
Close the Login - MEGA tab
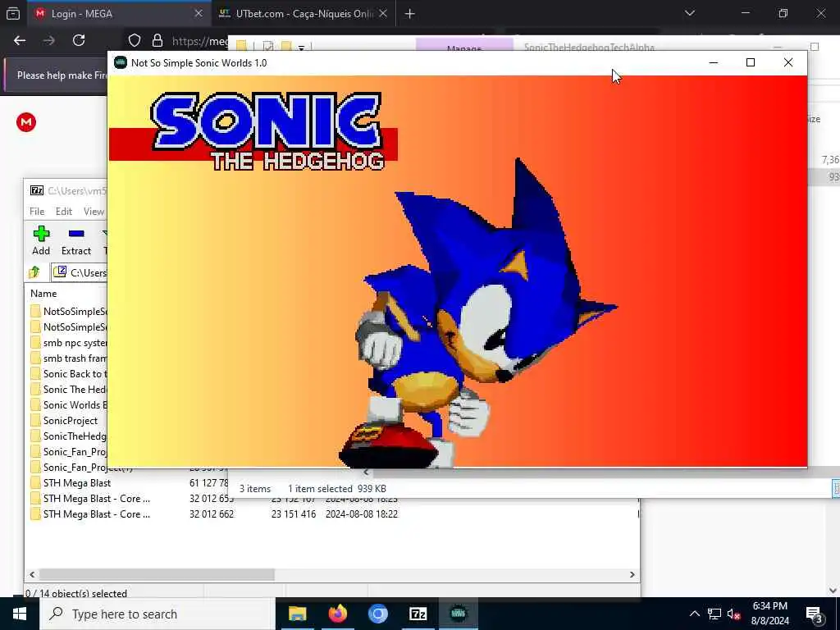click(x=199, y=14)
